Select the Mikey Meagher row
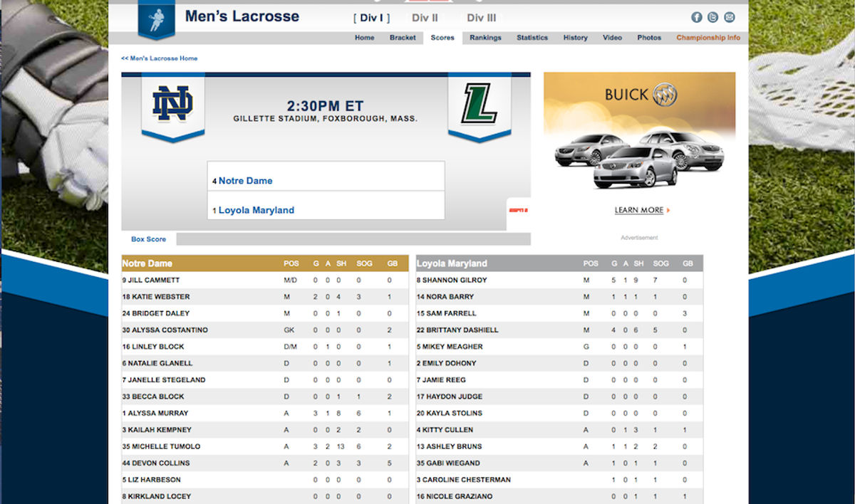 [559, 347]
